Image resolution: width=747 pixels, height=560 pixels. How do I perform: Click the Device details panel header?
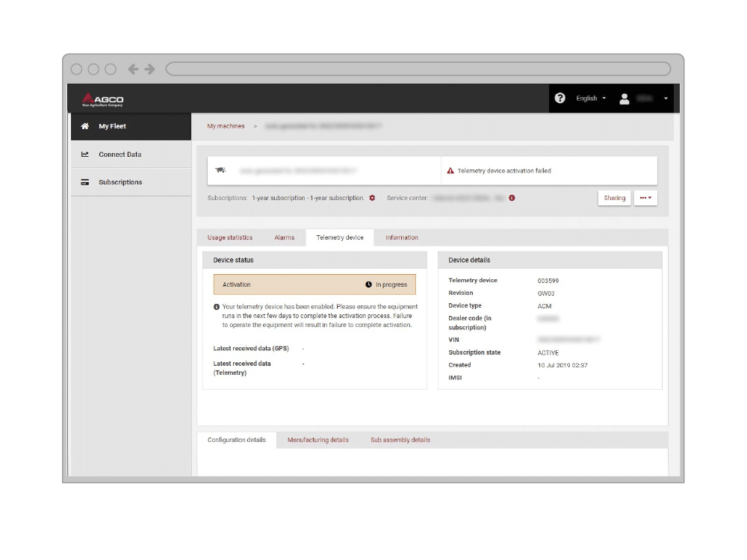550,260
